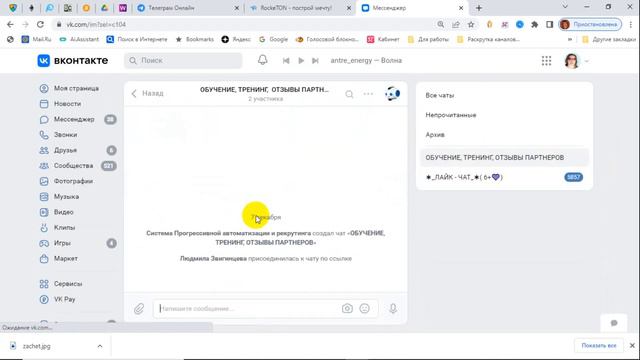Select the ЛАЙК - ЧАТ folder
Viewport: 640px width, 360px height.
[504, 177]
